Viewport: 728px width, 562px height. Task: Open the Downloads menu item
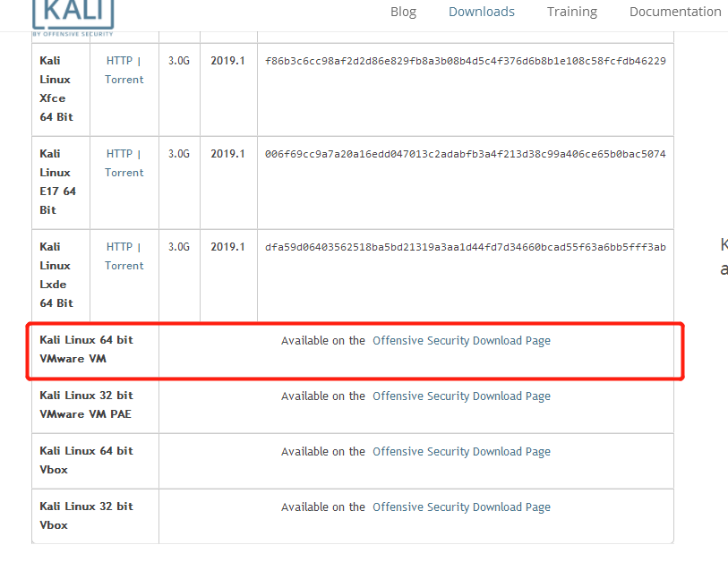click(x=482, y=12)
